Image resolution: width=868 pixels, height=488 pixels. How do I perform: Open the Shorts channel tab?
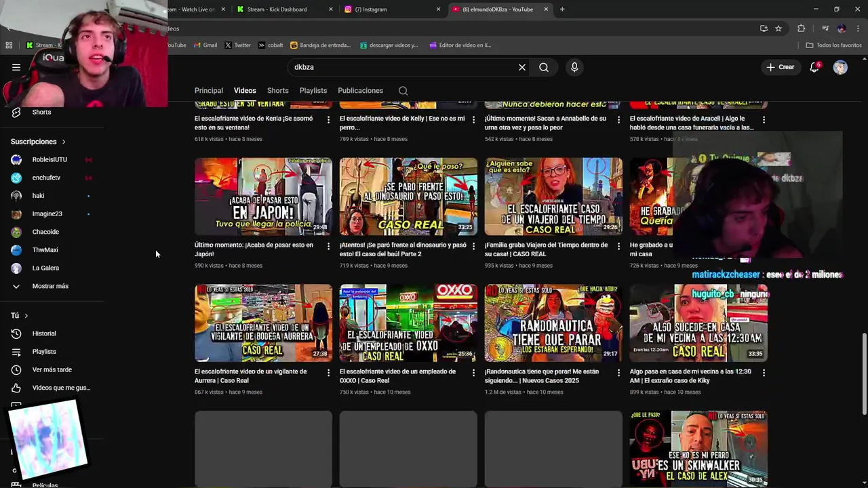(277, 91)
